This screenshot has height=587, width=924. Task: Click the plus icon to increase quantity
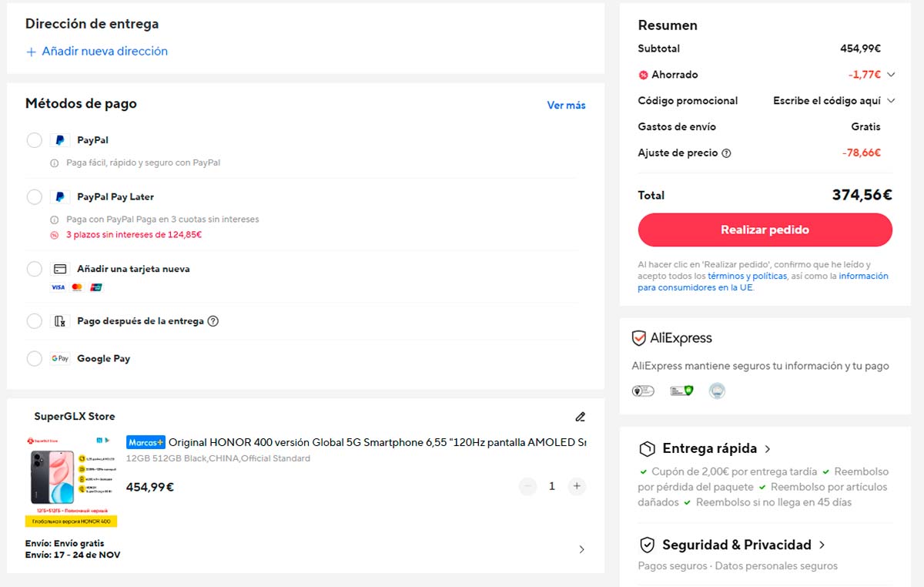pos(576,486)
